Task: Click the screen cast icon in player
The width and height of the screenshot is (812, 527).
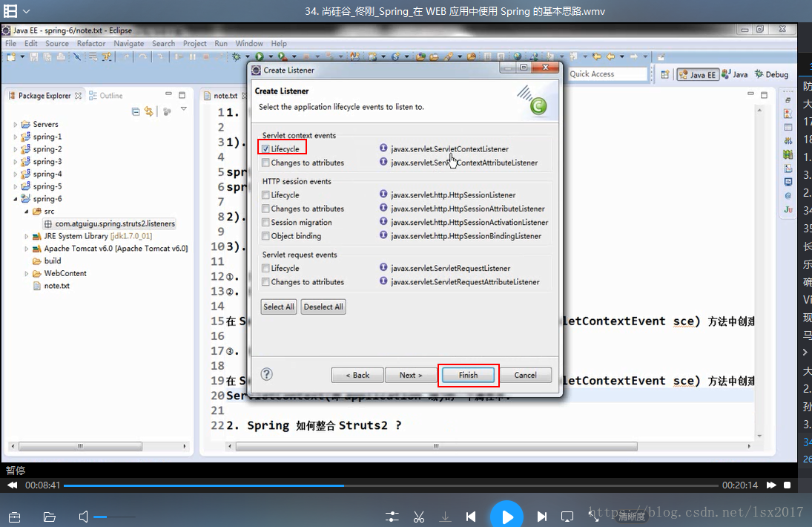Action: click(567, 517)
